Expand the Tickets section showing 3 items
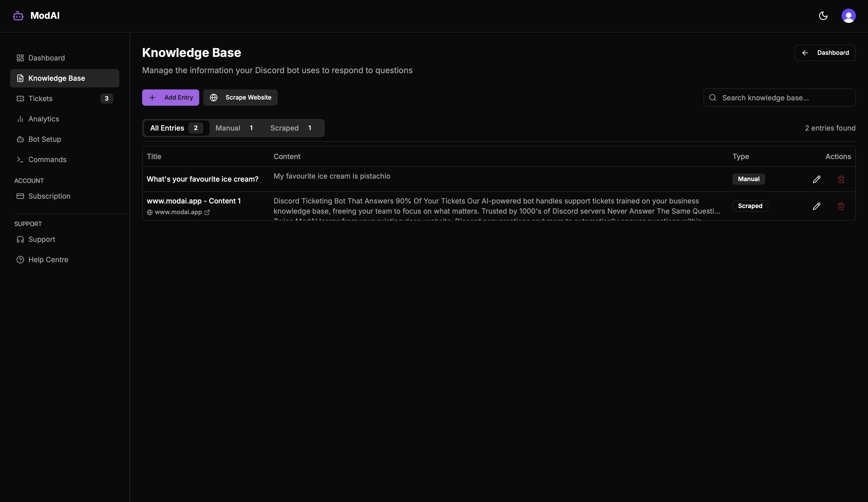The height and width of the screenshot is (502, 868). (x=40, y=98)
